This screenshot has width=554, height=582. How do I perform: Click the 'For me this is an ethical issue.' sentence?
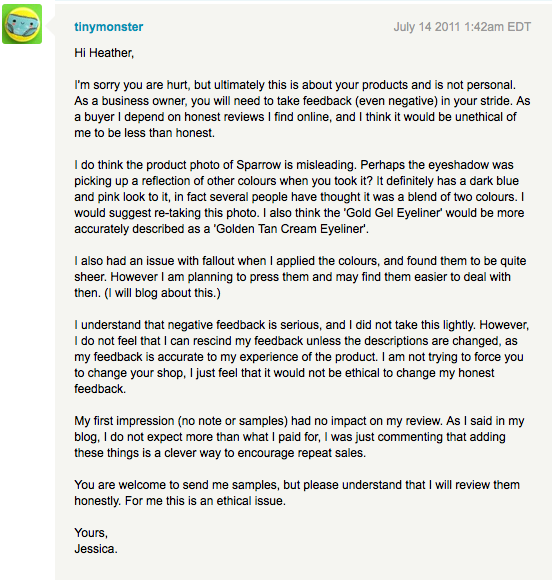tap(205, 501)
